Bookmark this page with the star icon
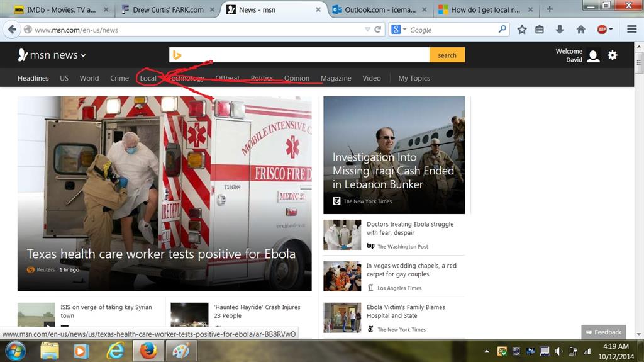 tap(522, 30)
